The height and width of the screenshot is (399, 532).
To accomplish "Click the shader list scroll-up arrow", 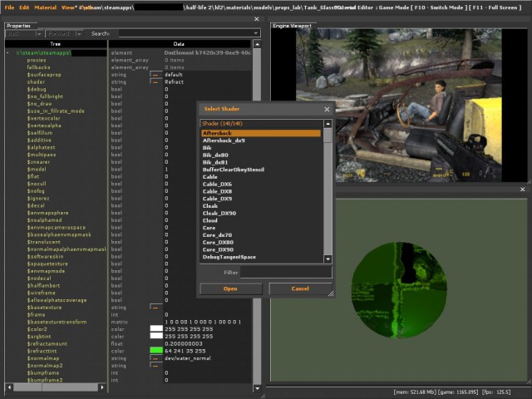I will (328, 124).
